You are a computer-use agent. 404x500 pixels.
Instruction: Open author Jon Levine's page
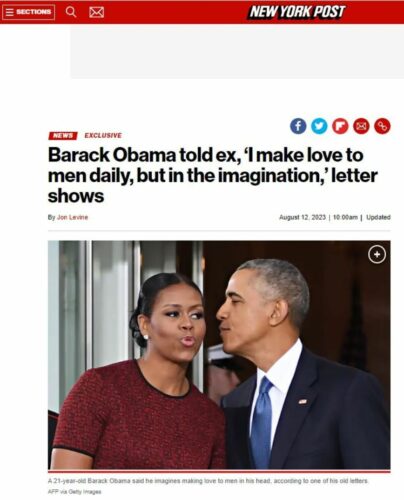[72, 217]
